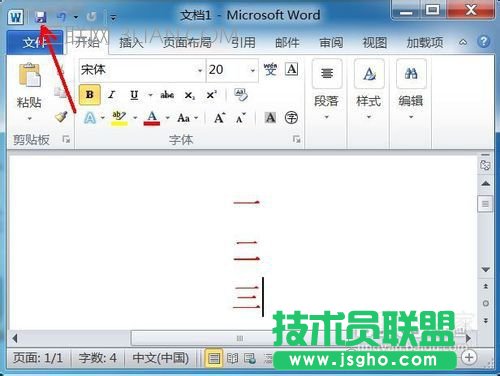Open font color dropdown arrow
The height and width of the screenshot is (376, 500).
[167, 118]
